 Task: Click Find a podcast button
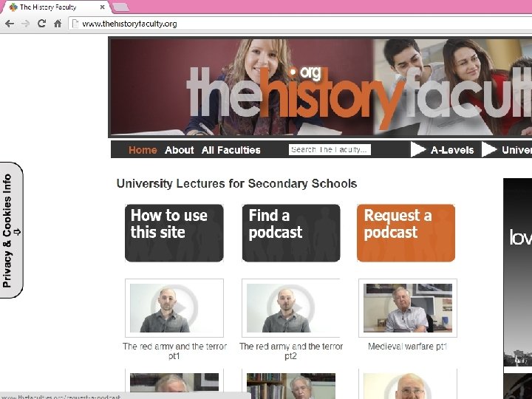(291, 233)
